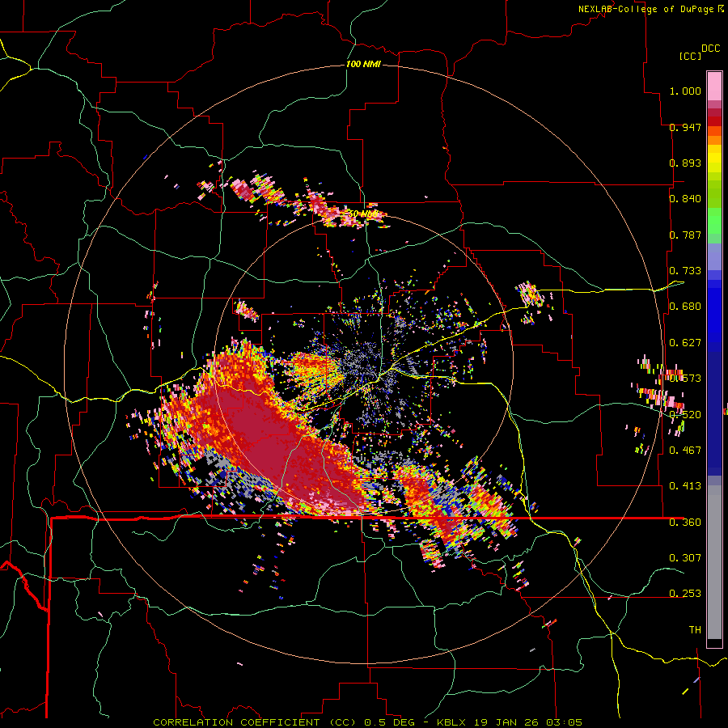This screenshot has width=728, height=728.
Task: Click the gray bottom color bar segment
Action: (x=714, y=562)
